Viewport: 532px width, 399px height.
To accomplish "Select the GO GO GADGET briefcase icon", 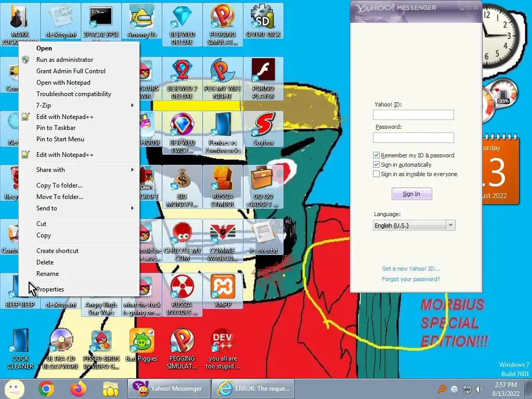I will [263, 187].
